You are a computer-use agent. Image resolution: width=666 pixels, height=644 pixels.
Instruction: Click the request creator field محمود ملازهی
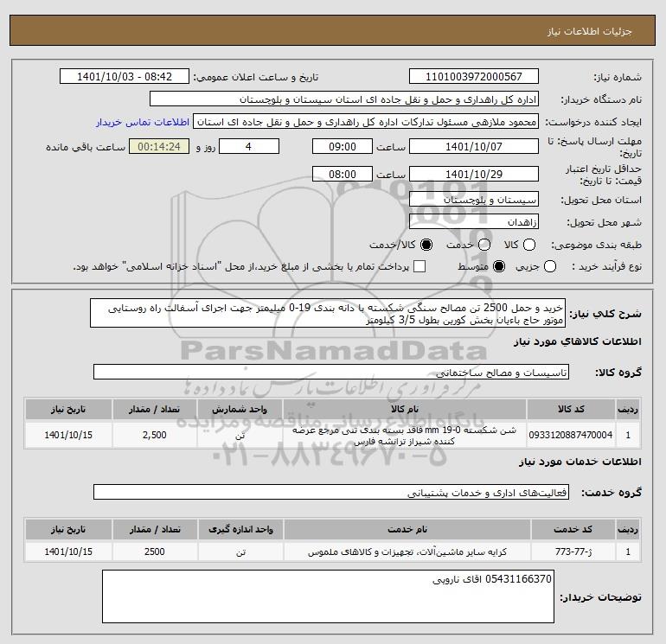pyautogui.click(x=366, y=121)
